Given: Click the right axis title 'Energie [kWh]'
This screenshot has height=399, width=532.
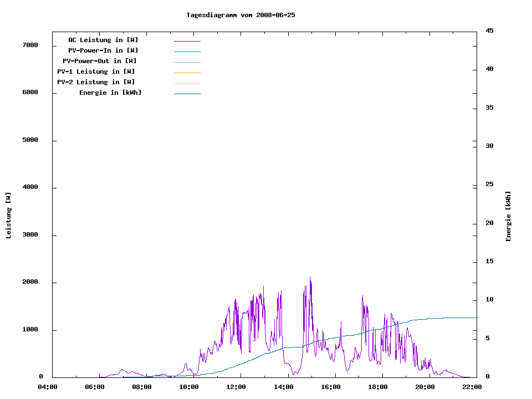Looking at the screenshot, I should click(508, 216).
